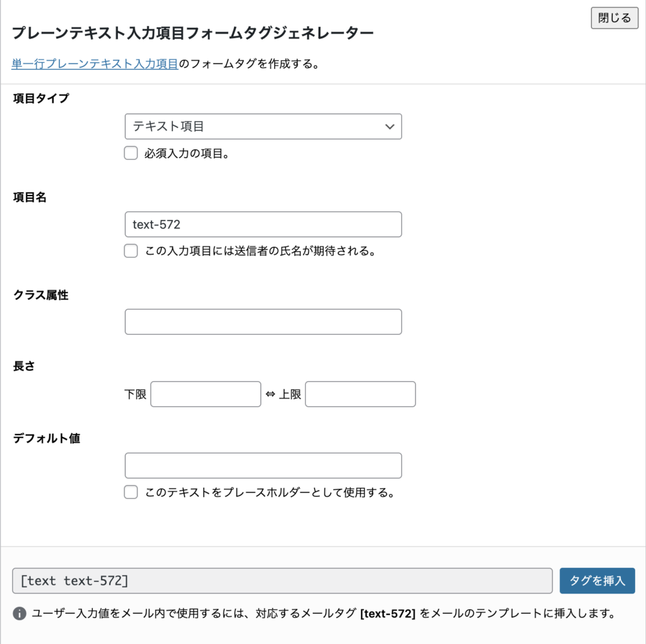This screenshot has height=644, width=646.
Task: Open the 単一行プレーンテキスト入力項目 link
Action: [x=95, y=64]
